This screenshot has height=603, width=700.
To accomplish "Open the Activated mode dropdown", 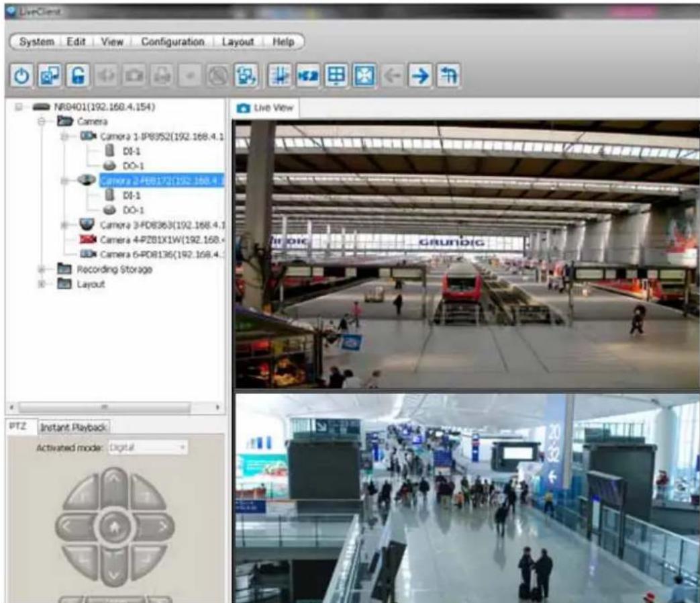I will click(x=148, y=447).
